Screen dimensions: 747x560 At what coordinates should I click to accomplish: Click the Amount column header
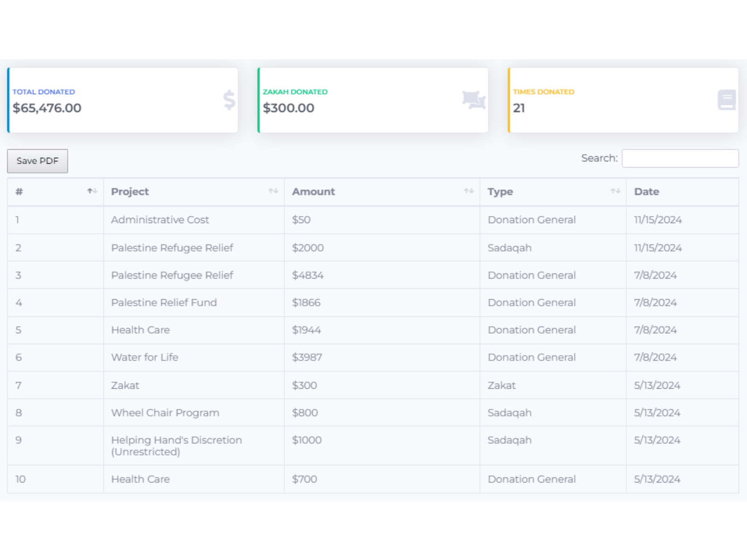pos(382,192)
